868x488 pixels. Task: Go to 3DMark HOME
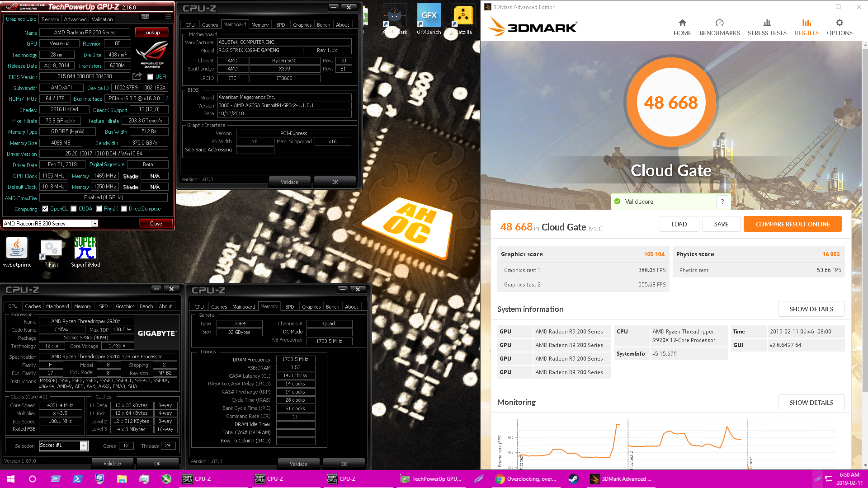[x=682, y=28]
